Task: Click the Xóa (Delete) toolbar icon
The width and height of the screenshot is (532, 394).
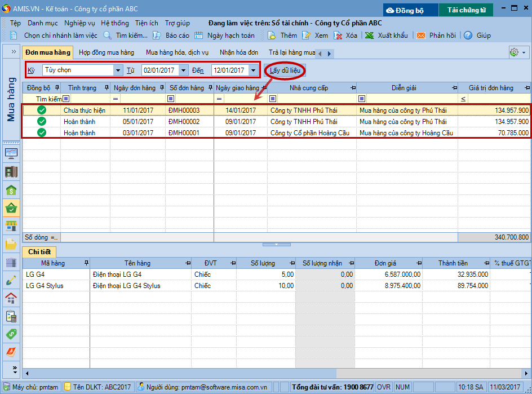Action: click(338, 36)
